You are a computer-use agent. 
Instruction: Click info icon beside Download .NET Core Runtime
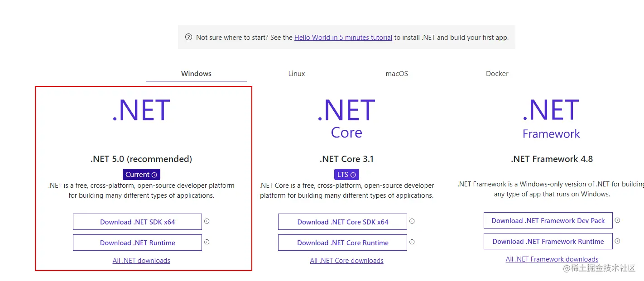(412, 242)
